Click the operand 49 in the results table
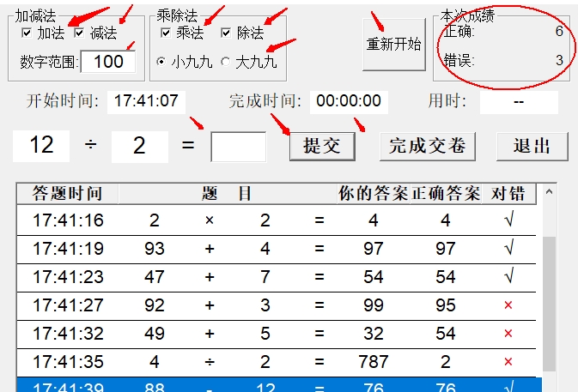578x392 pixels. [154, 334]
